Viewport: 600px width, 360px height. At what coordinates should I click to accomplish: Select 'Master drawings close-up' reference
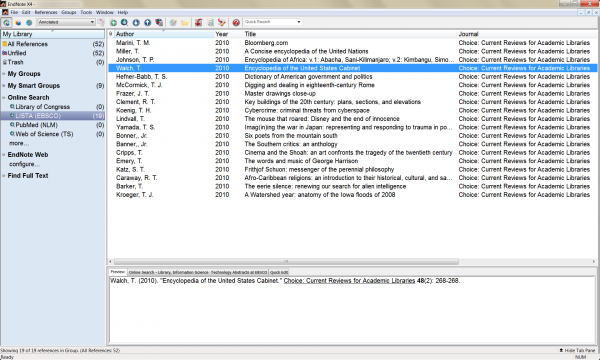(x=352, y=93)
